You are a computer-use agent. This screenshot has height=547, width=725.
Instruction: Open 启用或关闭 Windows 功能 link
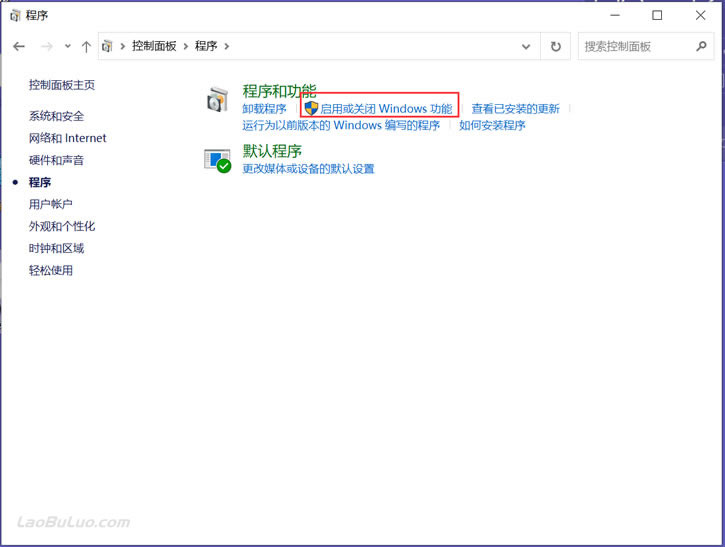click(386, 109)
